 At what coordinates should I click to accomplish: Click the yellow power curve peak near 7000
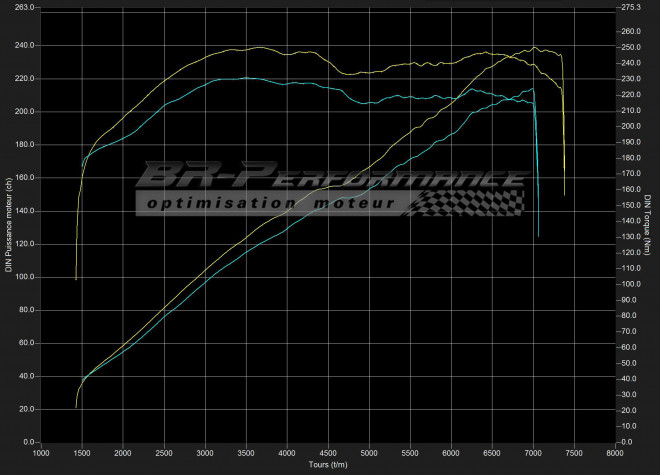pos(534,47)
